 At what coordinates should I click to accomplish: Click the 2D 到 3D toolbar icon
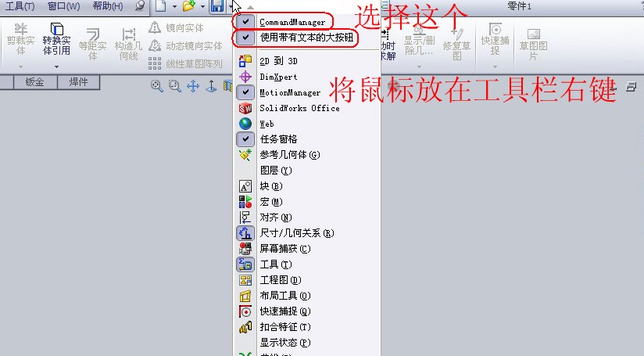coord(245,61)
